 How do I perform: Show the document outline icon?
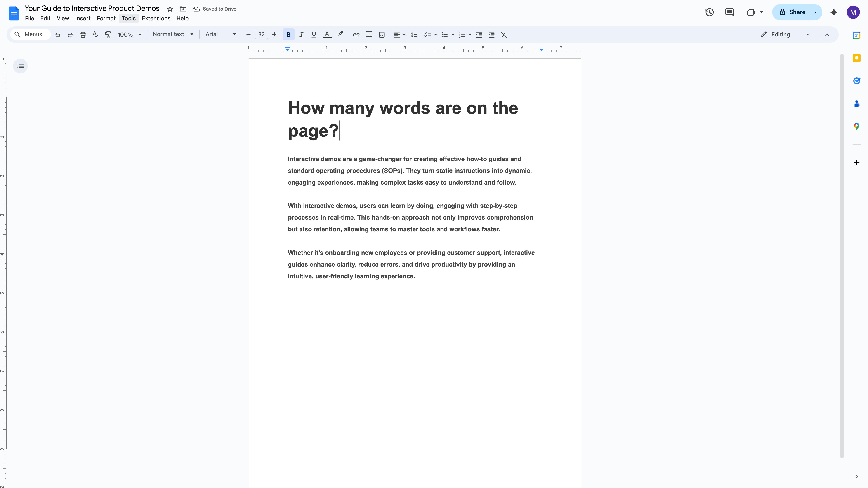(x=20, y=66)
